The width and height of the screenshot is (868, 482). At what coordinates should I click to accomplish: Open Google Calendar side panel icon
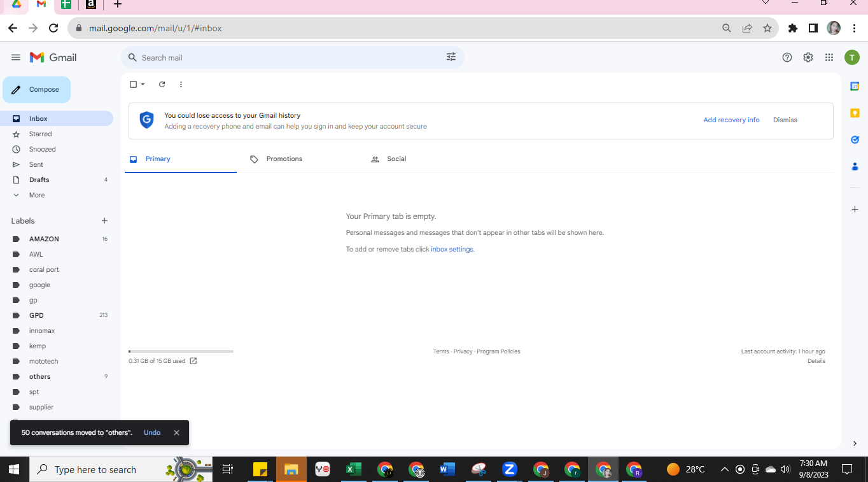click(855, 86)
